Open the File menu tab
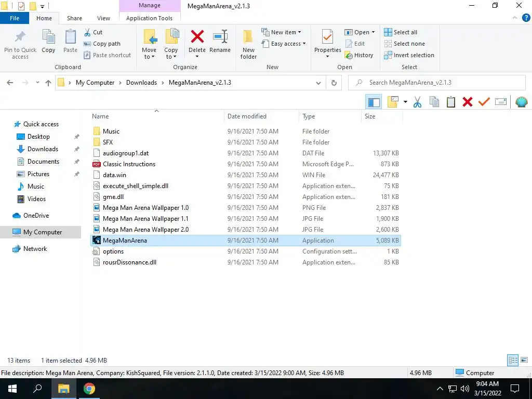This screenshot has height=399, width=532. (14, 18)
